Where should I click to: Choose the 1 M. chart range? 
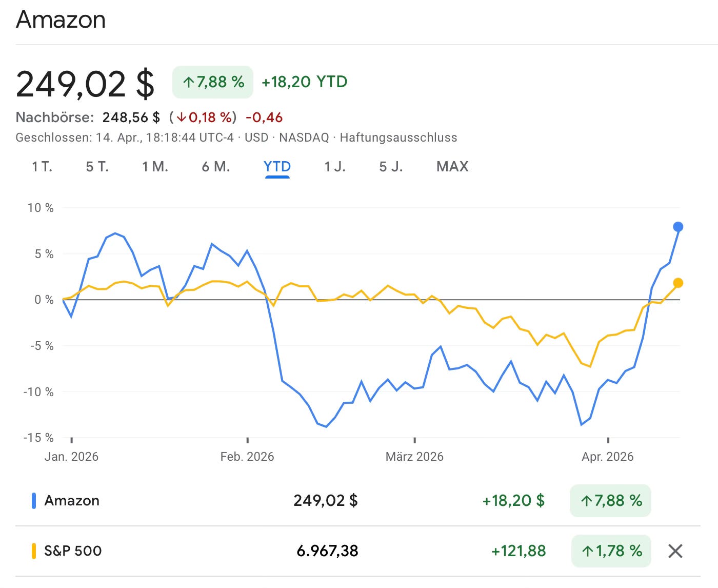pos(155,167)
